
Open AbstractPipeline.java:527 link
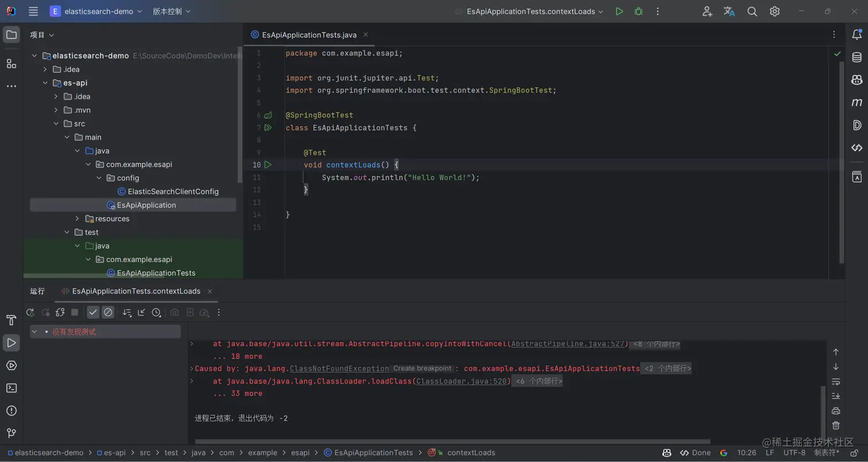(568, 344)
